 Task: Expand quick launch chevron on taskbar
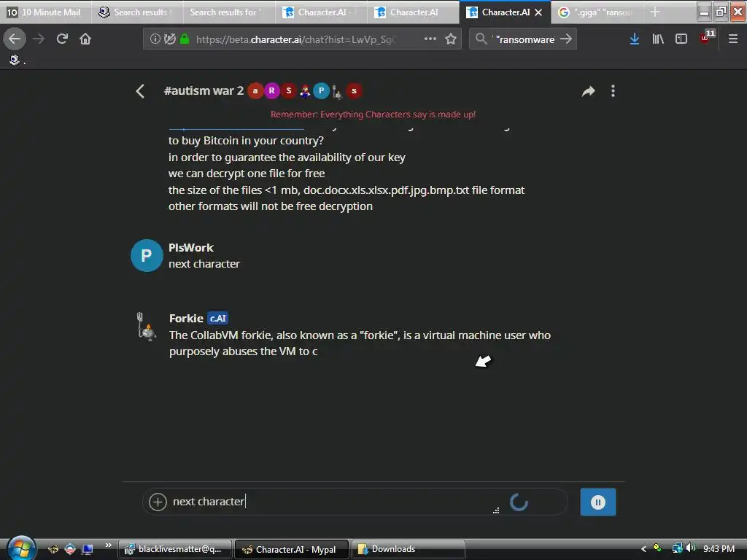tap(109, 545)
